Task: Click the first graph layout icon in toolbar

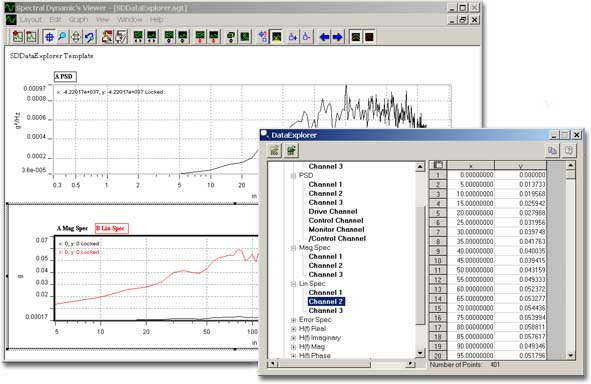Action: (x=18, y=37)
